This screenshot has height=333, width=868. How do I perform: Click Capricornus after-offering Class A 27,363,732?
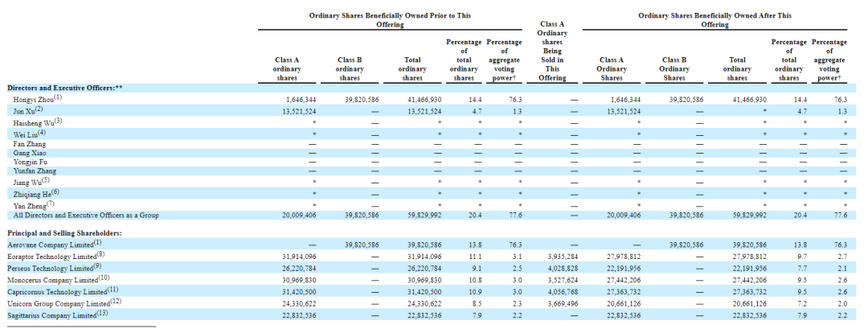624,292
